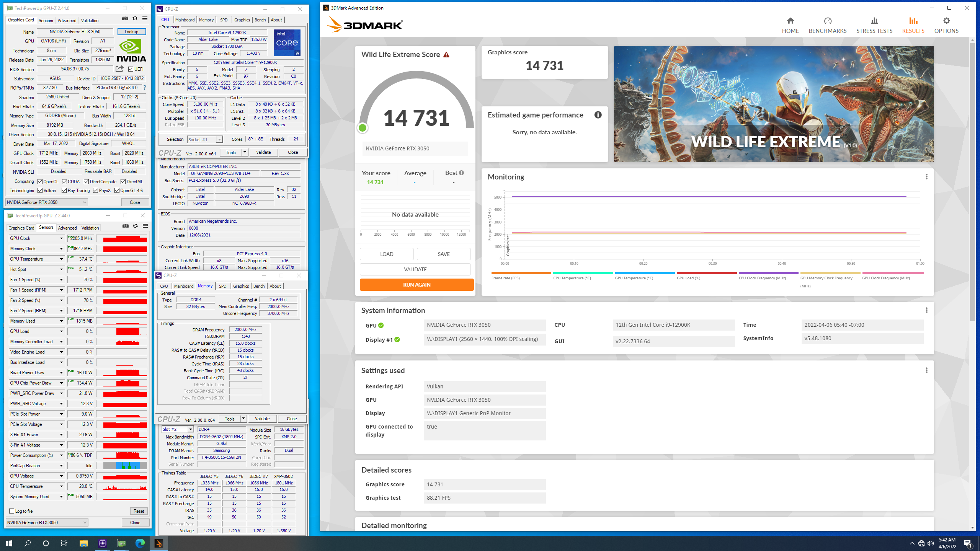Screen dimensions: 980x551
Task: Open Microsoft Edge from taskbar
Action: (140, 543)
